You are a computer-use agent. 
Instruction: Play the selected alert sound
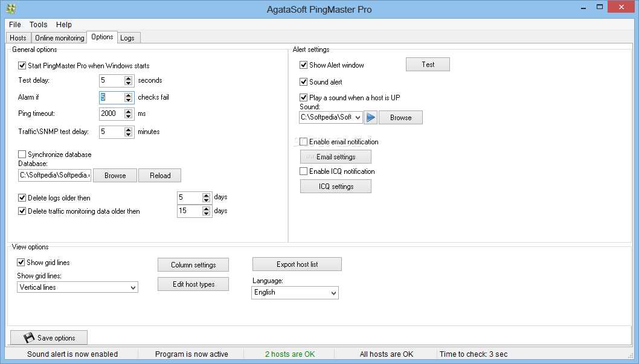(x=370, y=118)
